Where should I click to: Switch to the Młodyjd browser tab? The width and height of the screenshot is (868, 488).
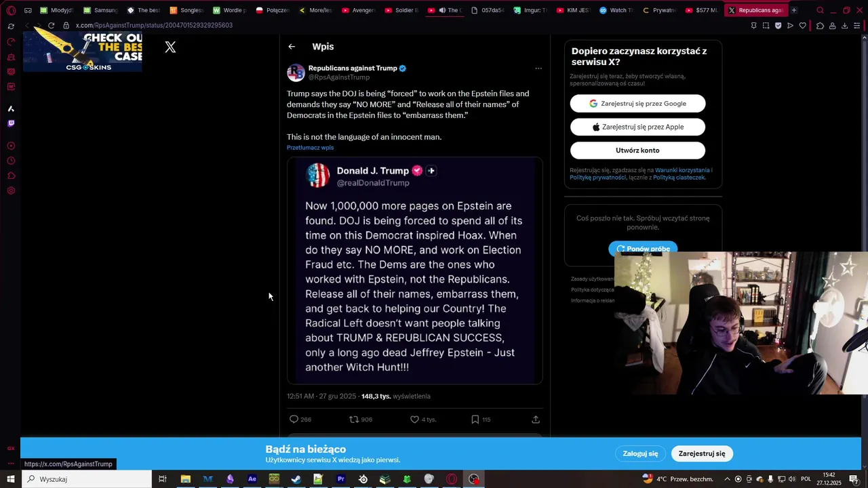pos(56,10)
